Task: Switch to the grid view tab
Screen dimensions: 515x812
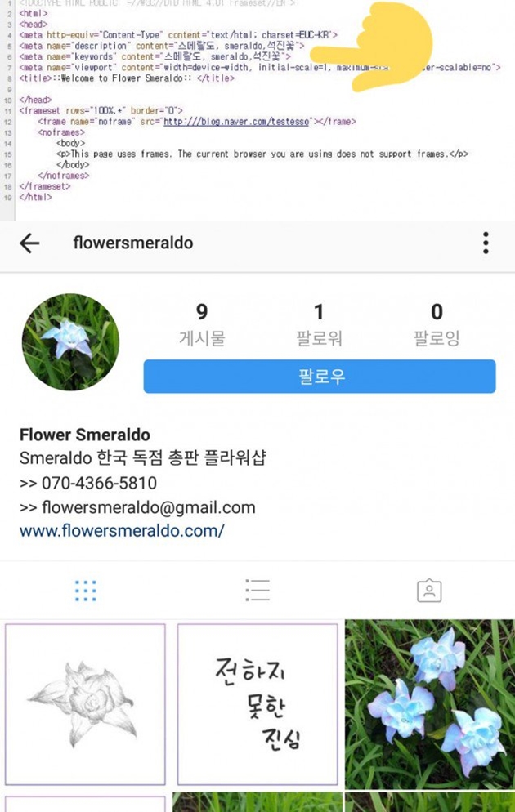Action: [x=86, y=591]
